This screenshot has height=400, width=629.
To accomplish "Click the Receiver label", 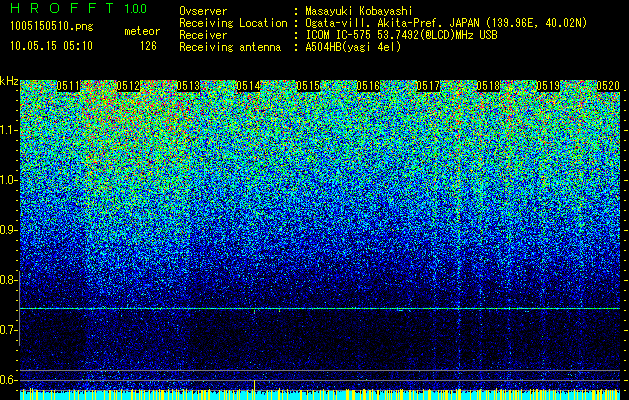I will pyautogui.click(x=203, y=35).
